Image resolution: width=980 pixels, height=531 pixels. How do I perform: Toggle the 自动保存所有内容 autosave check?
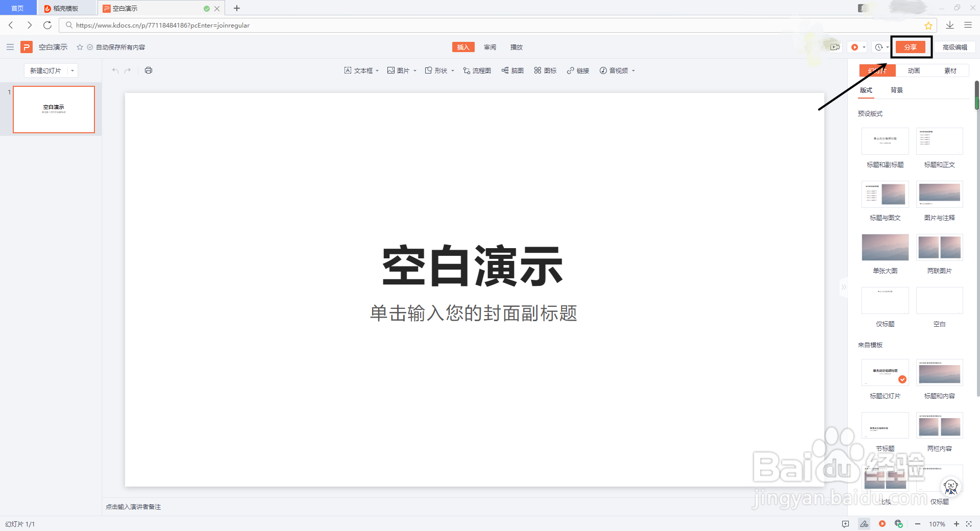(90, 47)
